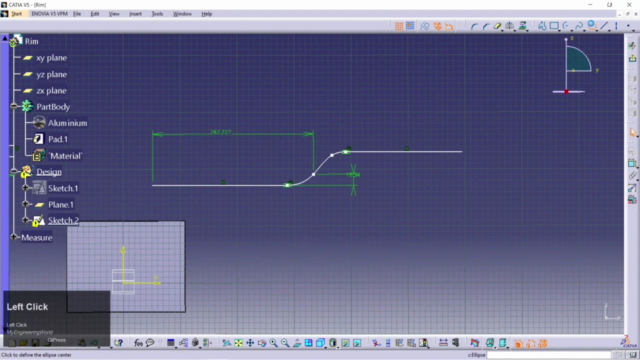Click the Normal View icon
This screenshot has height=360, width=640.
[x=297, y=343]
